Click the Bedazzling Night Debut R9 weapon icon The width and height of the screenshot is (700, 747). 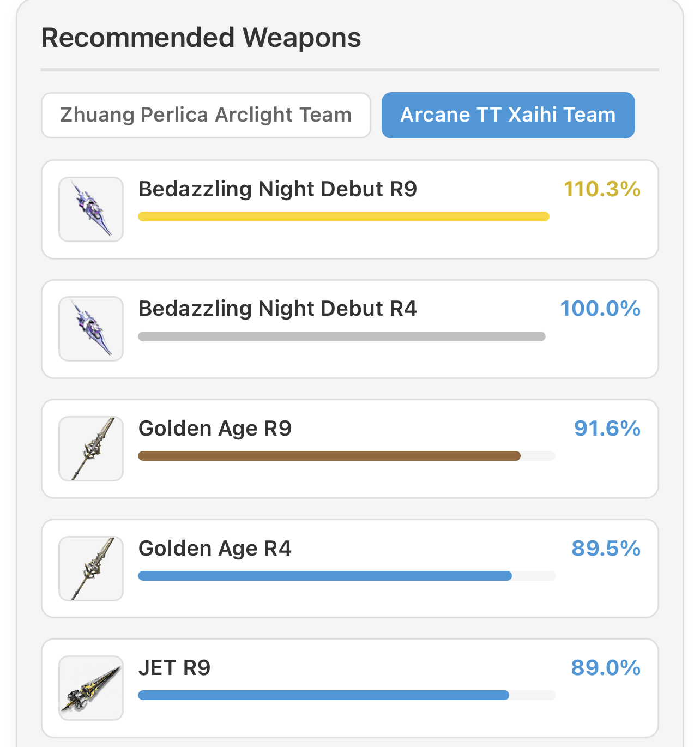pyautogui.click(x=91, y=209)
